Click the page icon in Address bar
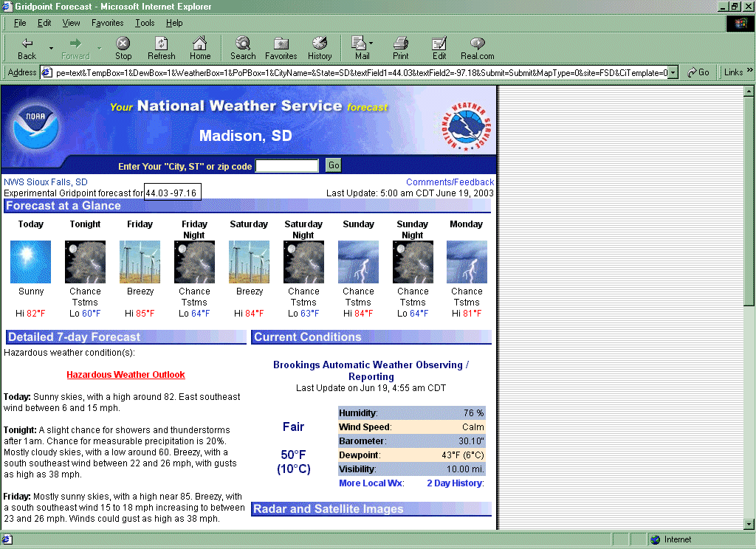The width and height of the screenshot is (756, 549). pyautogui.click(x=47, y=73)
